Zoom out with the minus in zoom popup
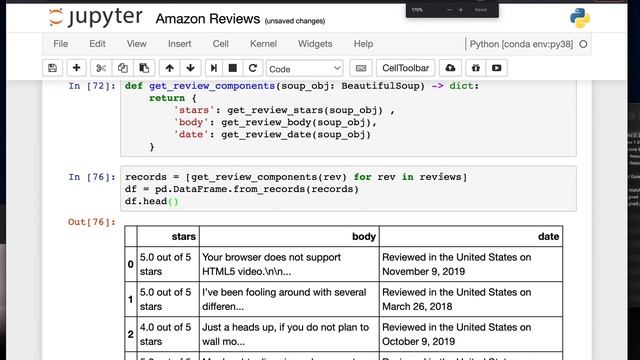Viewport: 640px width, 360px height. pyautogui.click(x=449, y=10)
